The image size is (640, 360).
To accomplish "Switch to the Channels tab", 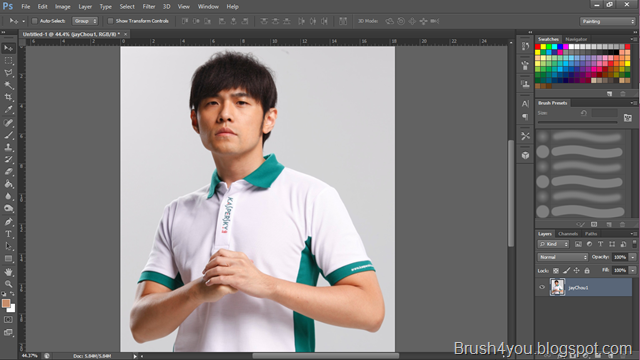I will coord(568,234).
